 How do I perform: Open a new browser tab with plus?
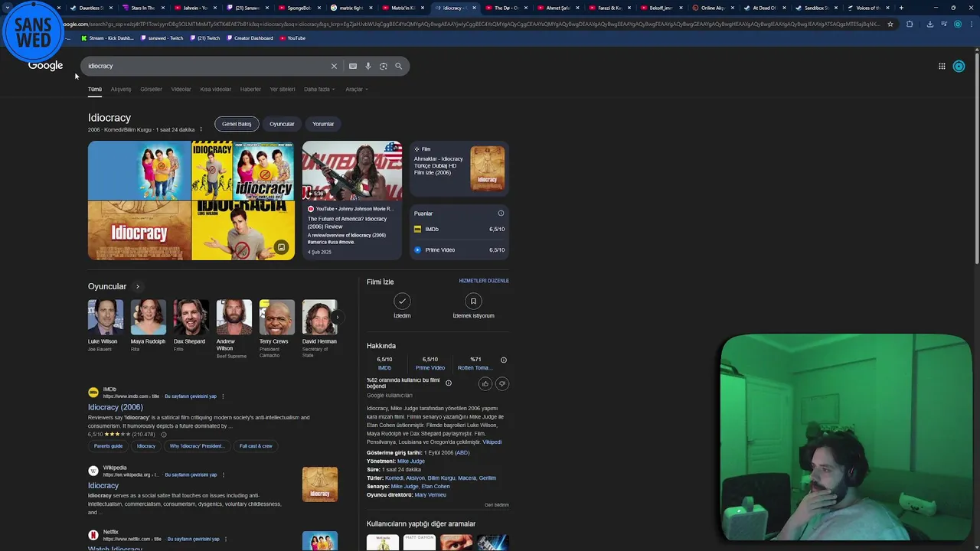(x=901, y=8)
